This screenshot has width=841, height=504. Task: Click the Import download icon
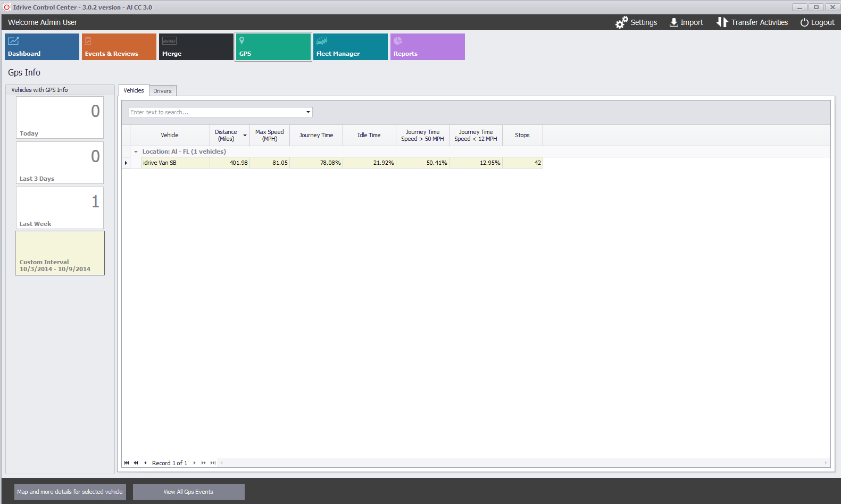coord(673,22)
